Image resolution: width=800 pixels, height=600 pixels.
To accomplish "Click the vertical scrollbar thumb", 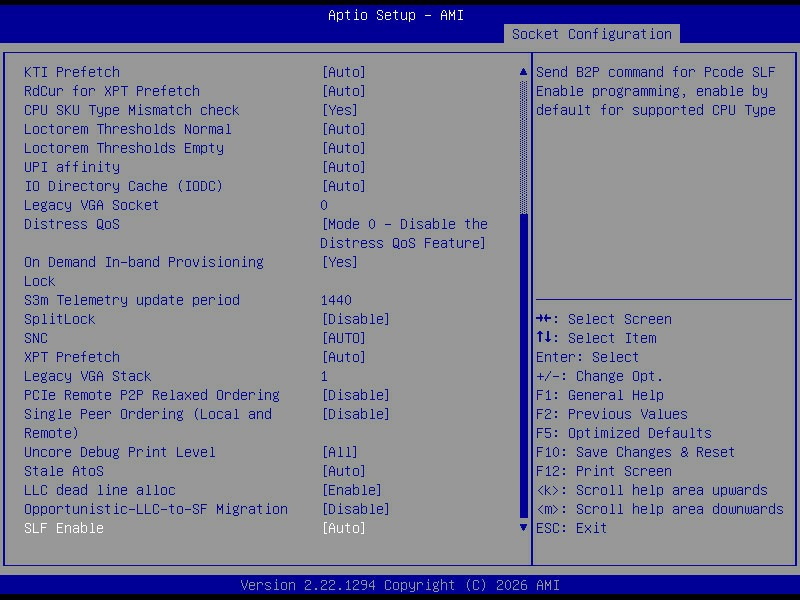I will (523, 365).
